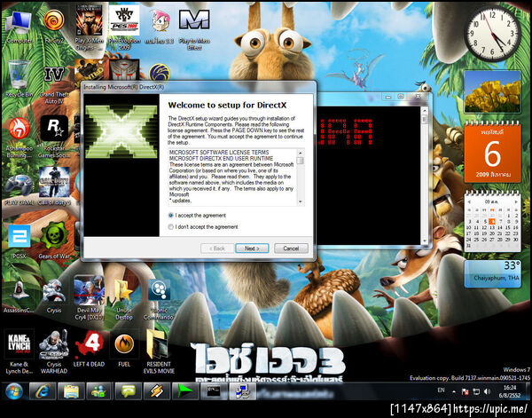This screenshot has height=418, width=532.
Task: Click the 'Welcome to setup for DirectX' heading
Action: click(227, 106)
